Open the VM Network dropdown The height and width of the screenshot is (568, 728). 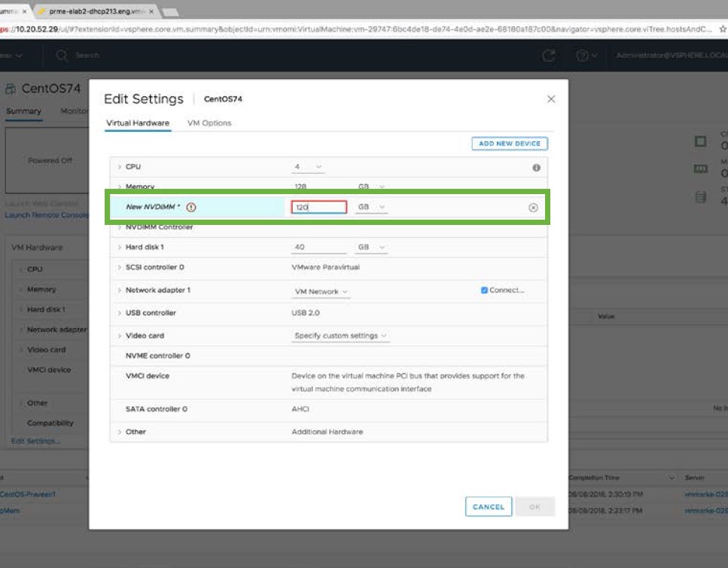(x=321, y=292)
